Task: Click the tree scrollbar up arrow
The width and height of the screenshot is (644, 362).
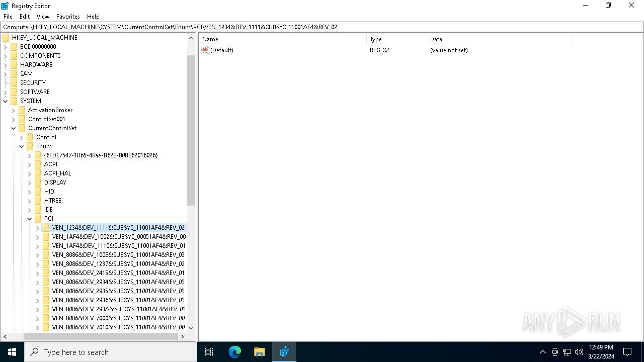Action: pos(191,38)
